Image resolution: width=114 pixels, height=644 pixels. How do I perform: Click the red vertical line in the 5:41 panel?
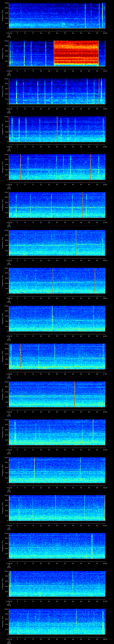click(x=75, y=394)
